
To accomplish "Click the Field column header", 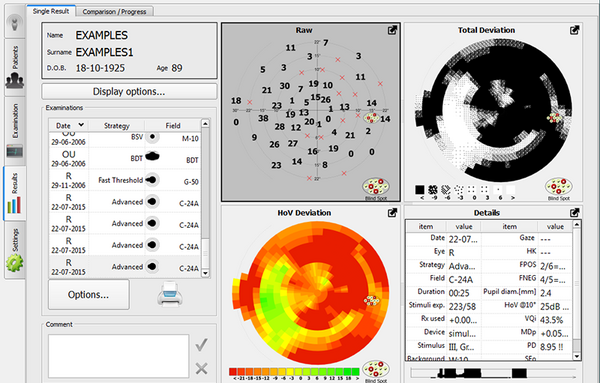I will point(173,125).
